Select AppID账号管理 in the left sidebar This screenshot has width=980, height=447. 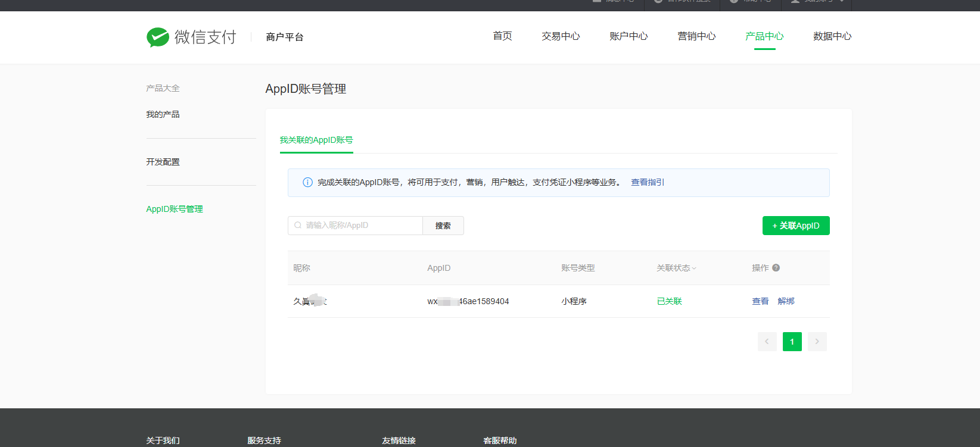[175, 209]
